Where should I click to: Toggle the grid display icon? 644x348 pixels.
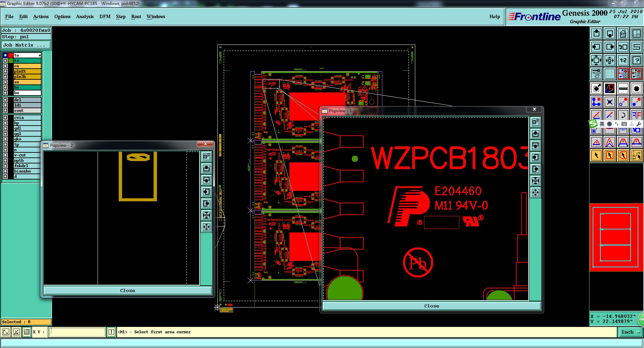(609, 73)
